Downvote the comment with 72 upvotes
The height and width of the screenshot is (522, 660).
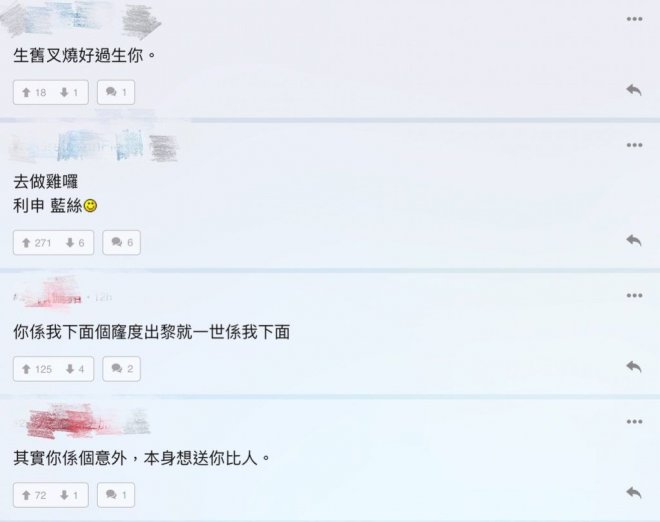point(69,495)
